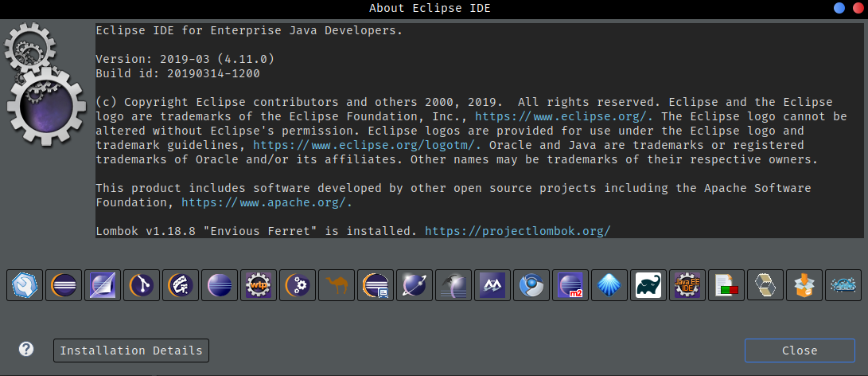Screen dimensions: 868x376
Task: Click the 'Build id: 20190314-1200' text
Action: click(x=177, y=73)
